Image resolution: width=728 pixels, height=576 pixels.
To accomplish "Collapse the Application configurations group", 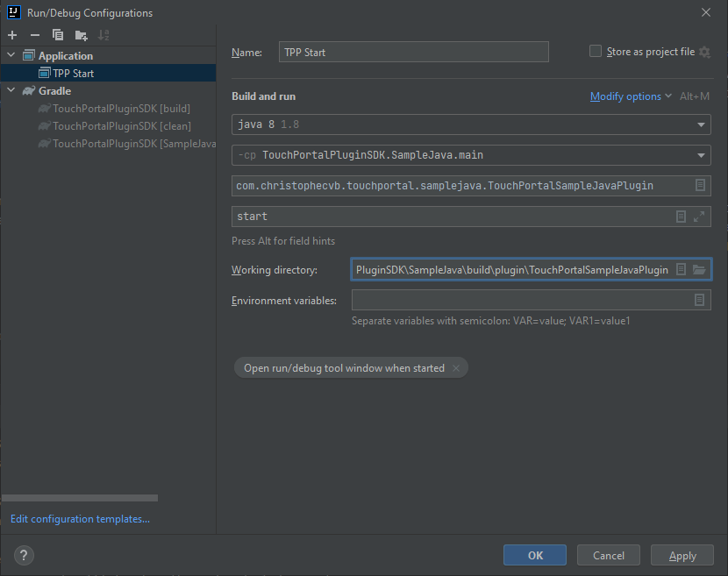I will [x=9, y=55].
